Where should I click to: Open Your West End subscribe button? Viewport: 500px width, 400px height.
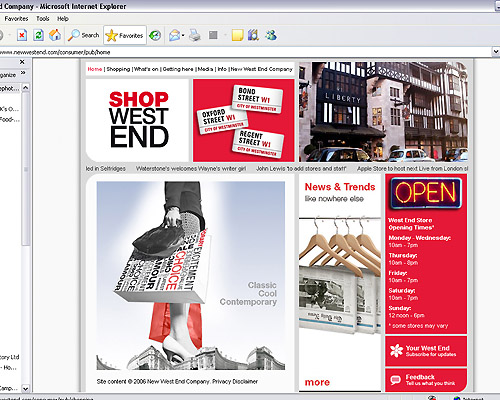(x=426, y=351)
